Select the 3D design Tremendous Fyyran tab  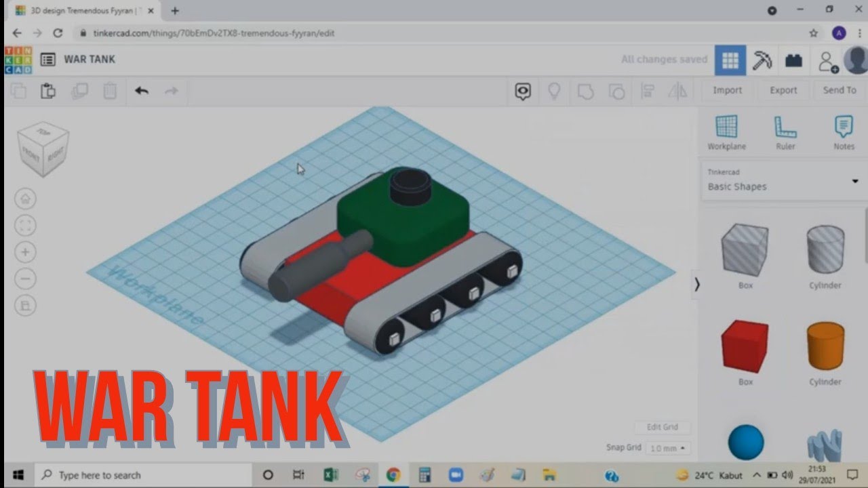85,11
